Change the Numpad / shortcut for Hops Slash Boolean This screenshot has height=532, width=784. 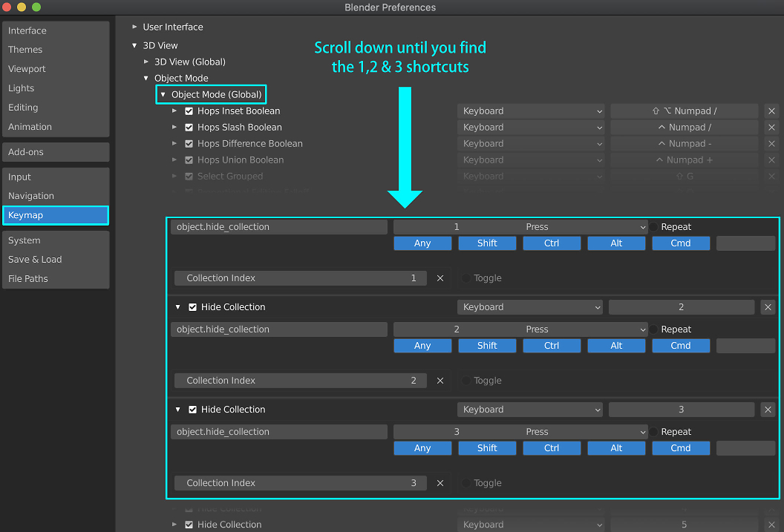(685, 128)
